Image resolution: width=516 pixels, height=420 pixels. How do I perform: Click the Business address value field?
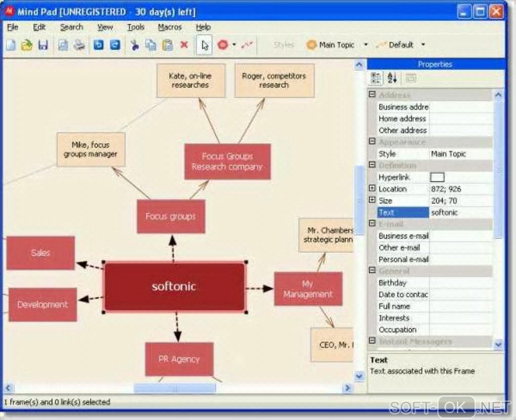[461, 107]
